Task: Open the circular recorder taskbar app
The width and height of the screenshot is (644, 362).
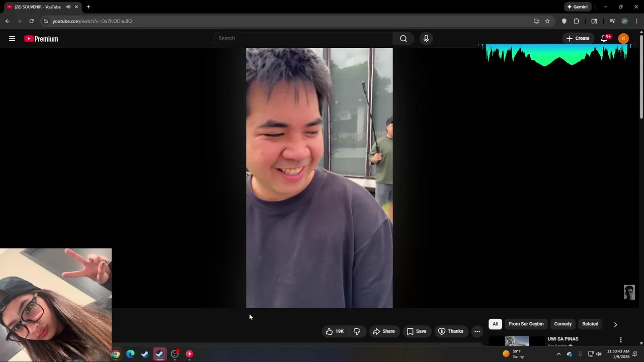Action: [x=175, y=354]
